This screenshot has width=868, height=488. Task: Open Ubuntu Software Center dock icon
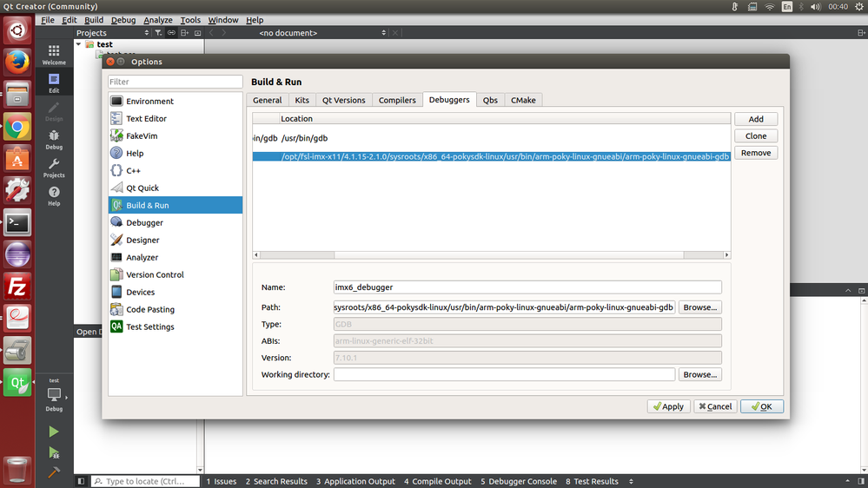tap(17, 160)
